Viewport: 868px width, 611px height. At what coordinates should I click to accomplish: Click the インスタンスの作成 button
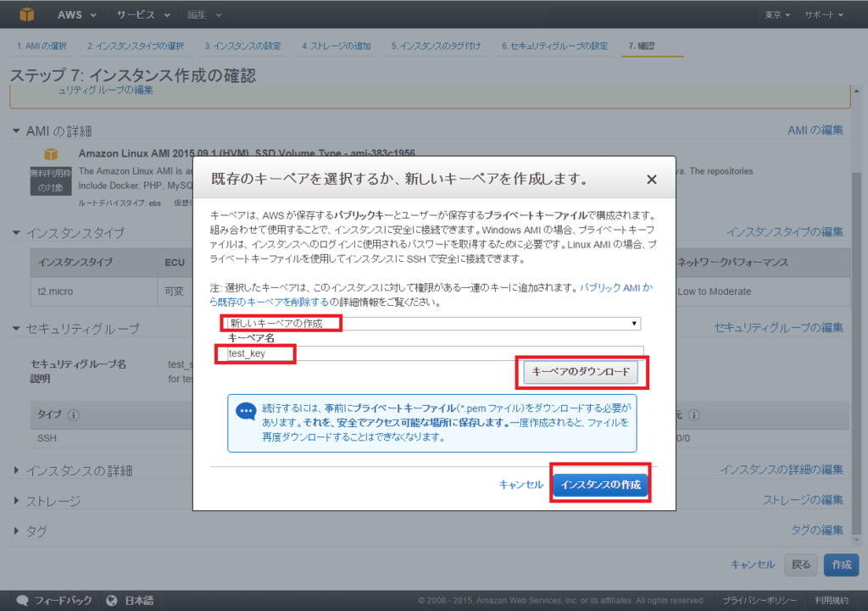pos(600,483)
